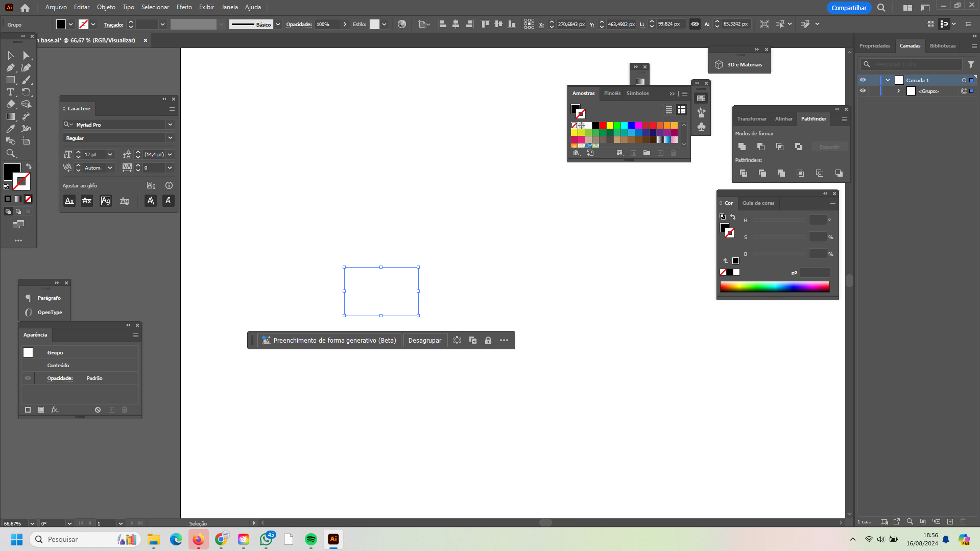Viewport: 980px width, 551px height.
Task: Switch to the Alinhar tab
Action: coord(784,118)
